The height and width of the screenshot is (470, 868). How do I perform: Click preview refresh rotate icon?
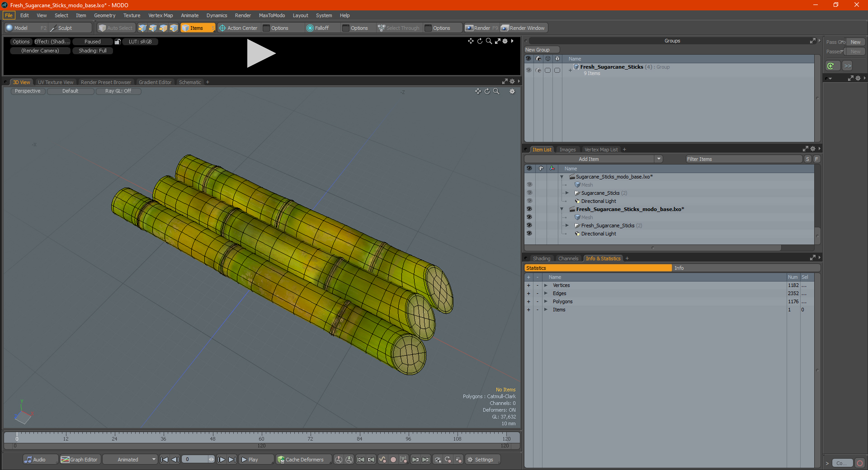480,41
